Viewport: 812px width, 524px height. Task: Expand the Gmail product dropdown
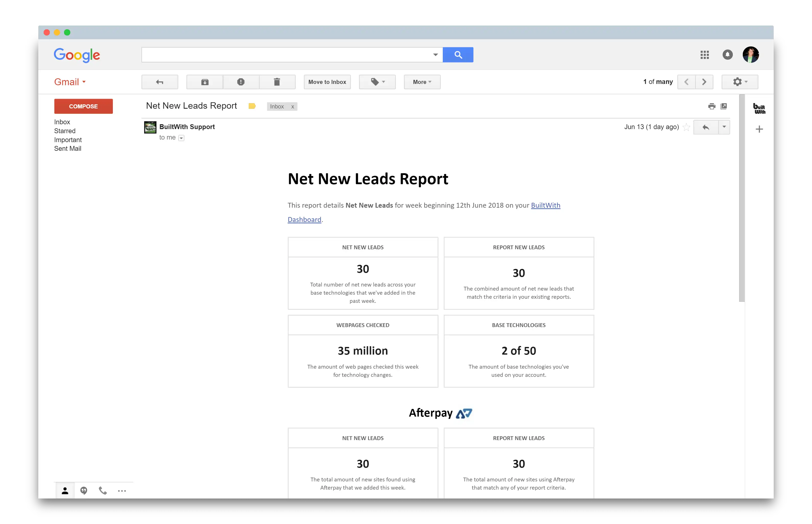pos(70,82)
